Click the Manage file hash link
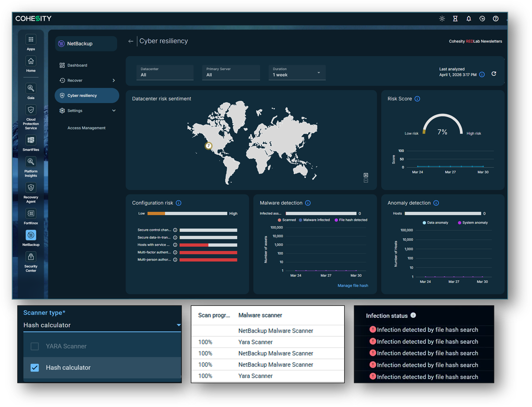 [x=353, y=286]
